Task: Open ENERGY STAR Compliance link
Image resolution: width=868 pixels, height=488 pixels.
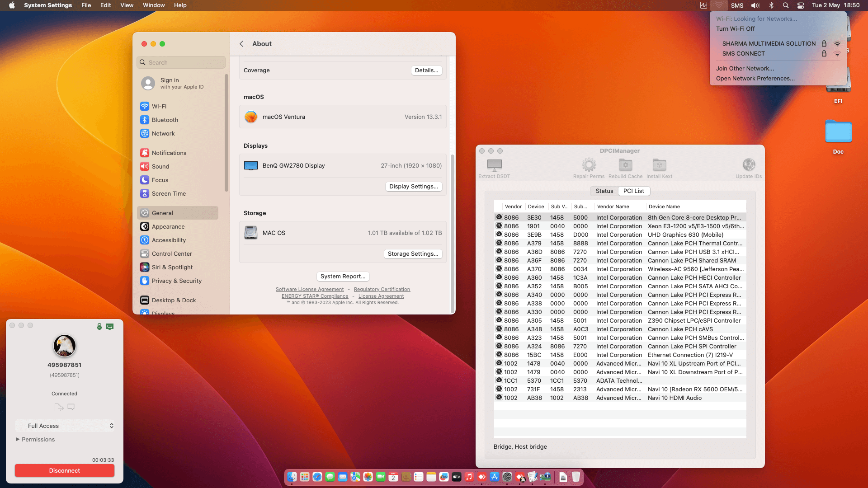Action: click(315, 296)
